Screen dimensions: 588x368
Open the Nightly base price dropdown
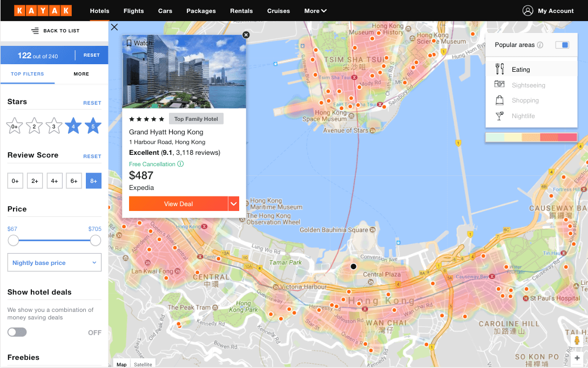pos(54,262)
